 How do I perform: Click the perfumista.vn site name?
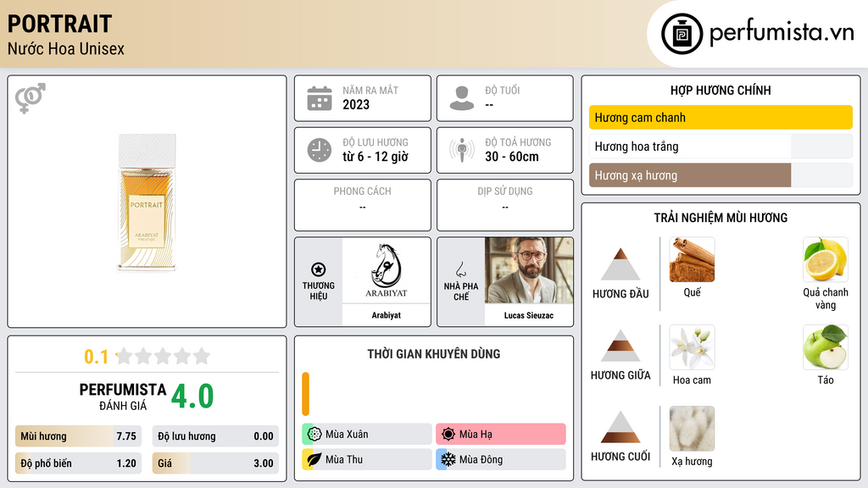pos(782,32)
